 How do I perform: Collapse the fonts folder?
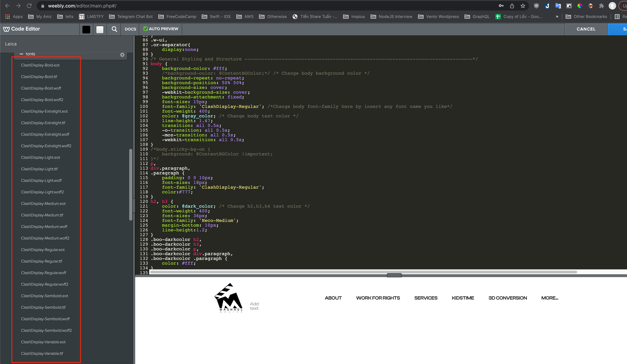click(22, 54)
